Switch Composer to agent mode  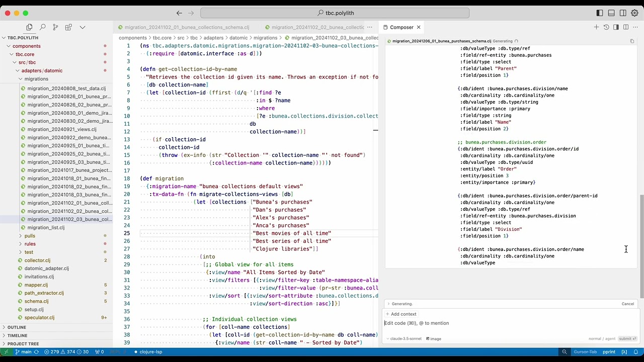(609, 339)
